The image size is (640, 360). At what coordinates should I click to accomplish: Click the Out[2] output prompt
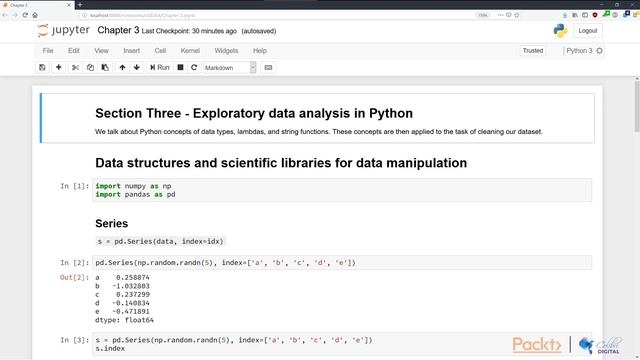[74, 278]
